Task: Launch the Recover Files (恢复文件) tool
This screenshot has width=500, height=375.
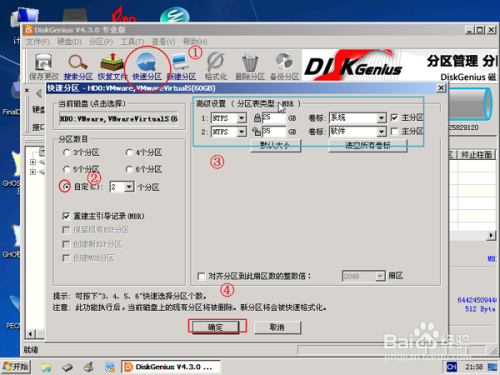Action: (112, 67)
